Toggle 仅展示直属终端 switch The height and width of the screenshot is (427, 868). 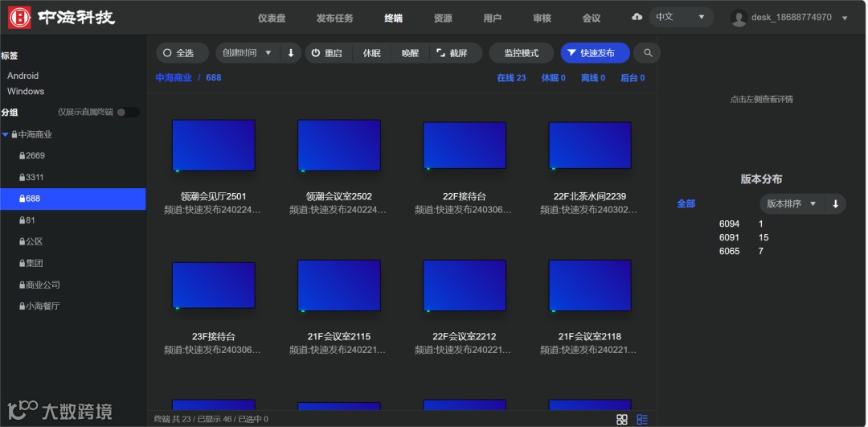(128, 113)
